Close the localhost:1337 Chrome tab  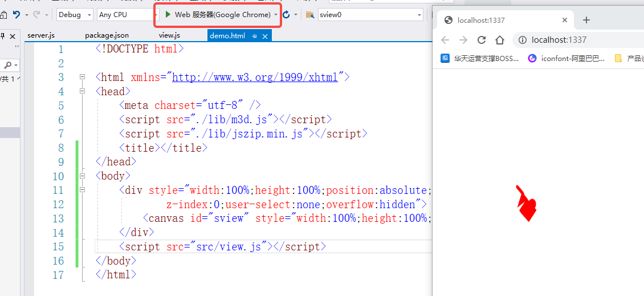(565, 20)
